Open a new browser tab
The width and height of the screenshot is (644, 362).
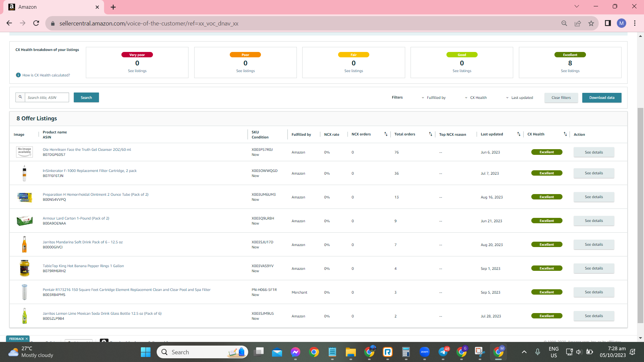(x=113, y=7)
